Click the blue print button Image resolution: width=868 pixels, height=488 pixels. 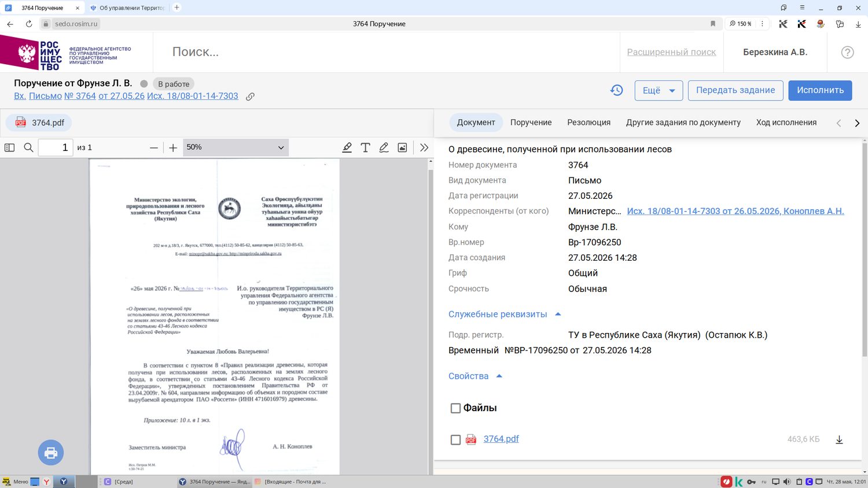pyautogui.click(x=51, y=453)
